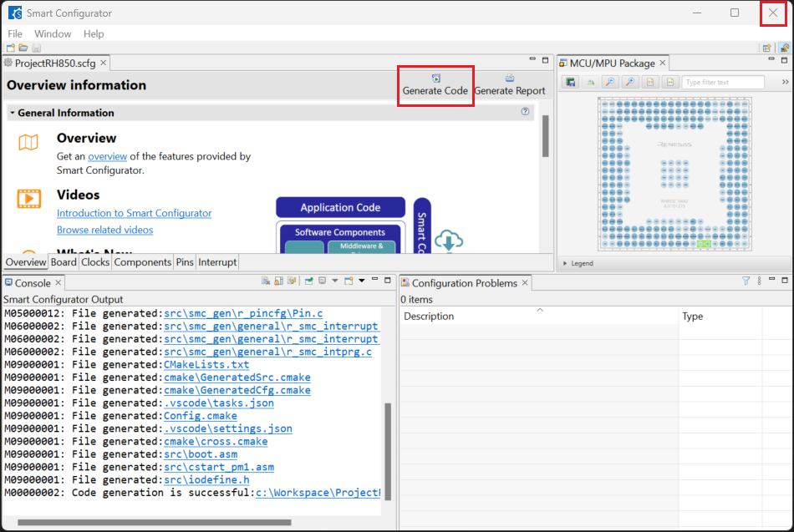Image resolution: width=794 pixels, height=532 pixels.
Task: Maximize the MCU/MPU Package panel
Action: (x=784, y=60)
